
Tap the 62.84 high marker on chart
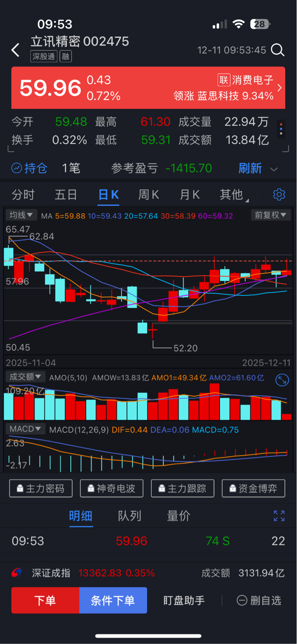(42, 236)
